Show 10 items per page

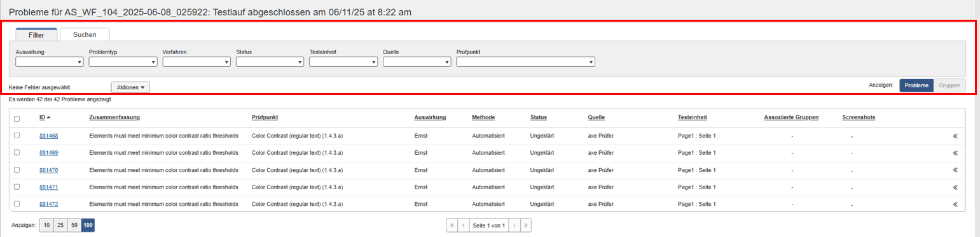click(46, 226)
